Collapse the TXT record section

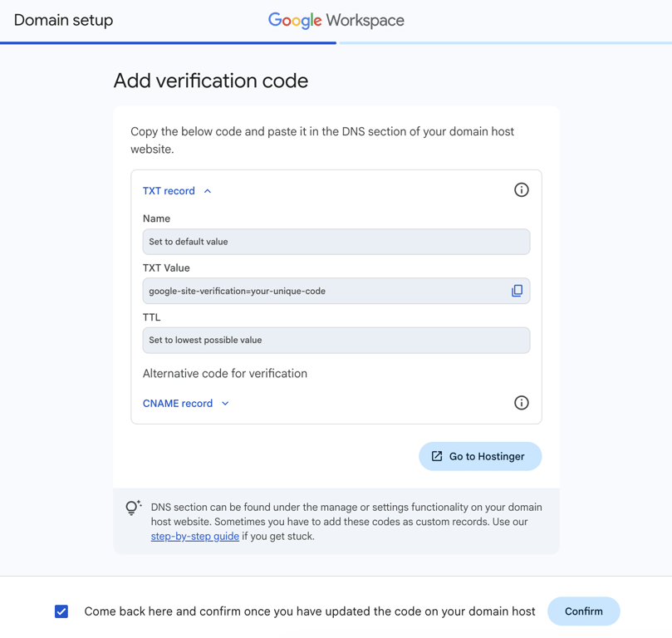177,191
